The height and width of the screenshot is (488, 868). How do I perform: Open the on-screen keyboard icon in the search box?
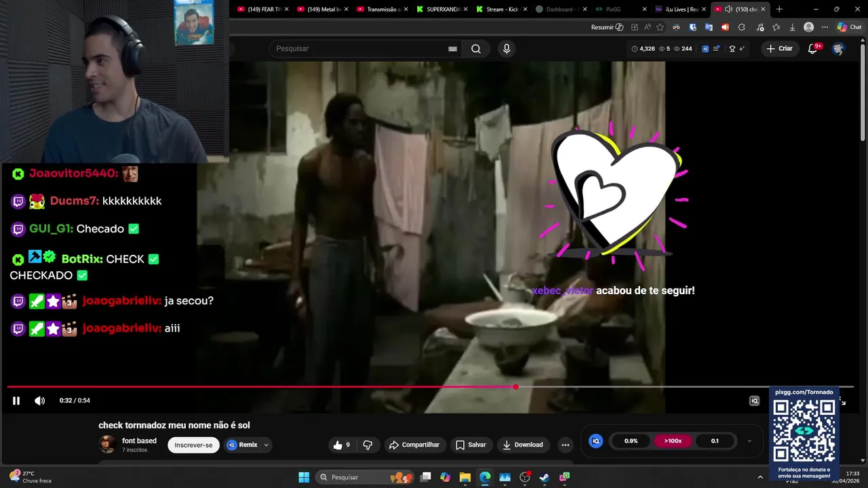[452, 49]
